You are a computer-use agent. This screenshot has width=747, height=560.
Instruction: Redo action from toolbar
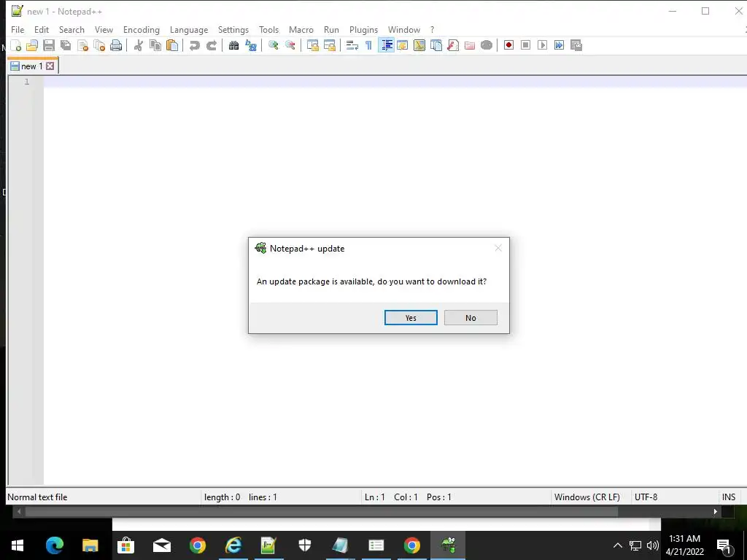point(211,45)
